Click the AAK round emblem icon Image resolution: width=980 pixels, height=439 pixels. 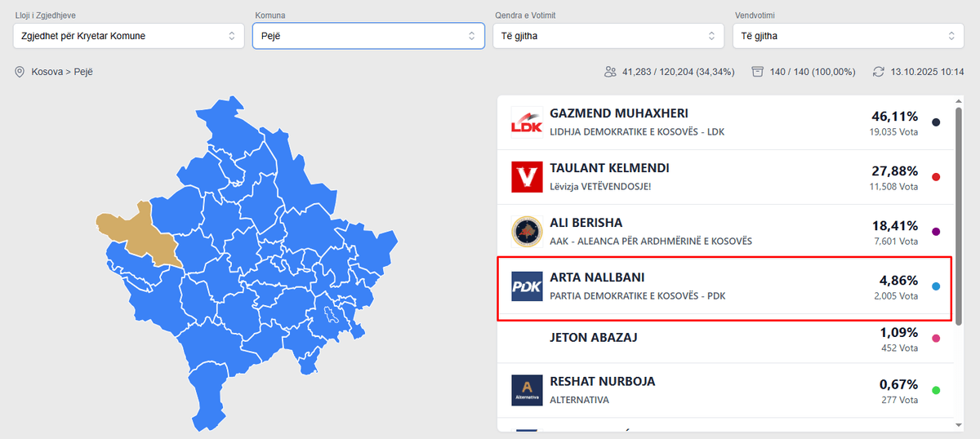(x=527, y=231)
